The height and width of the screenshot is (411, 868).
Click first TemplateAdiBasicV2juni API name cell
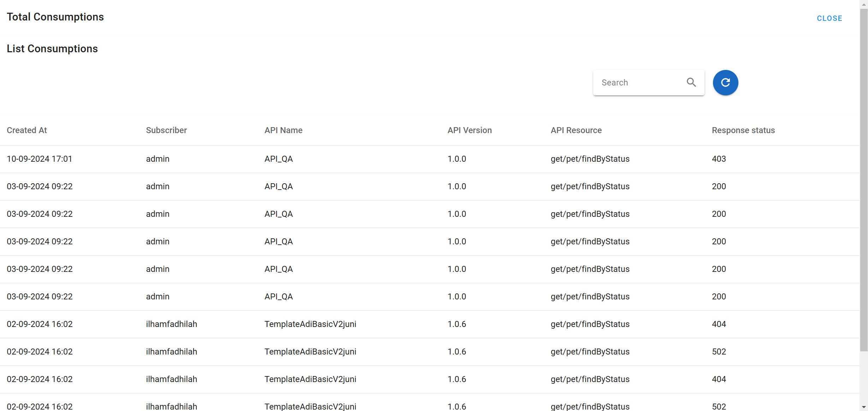310,324
